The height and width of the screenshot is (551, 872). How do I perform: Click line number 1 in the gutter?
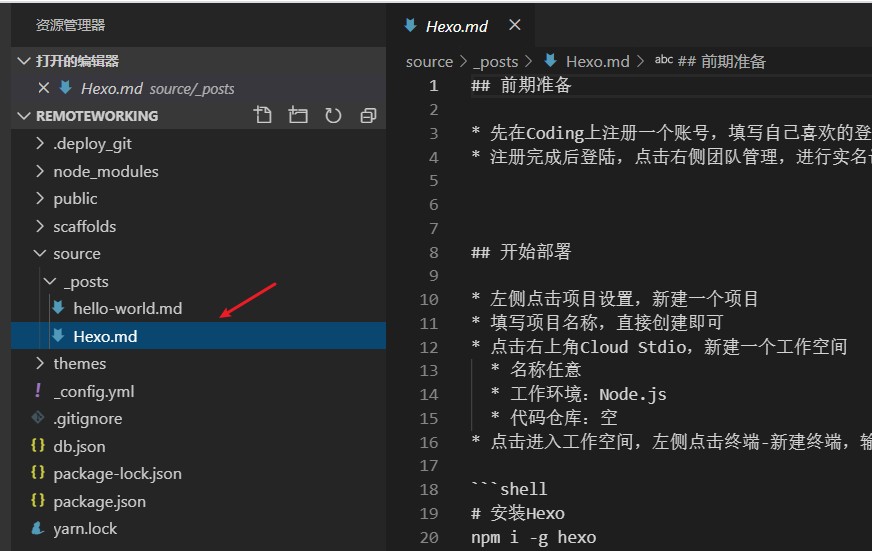pos(434,86)
